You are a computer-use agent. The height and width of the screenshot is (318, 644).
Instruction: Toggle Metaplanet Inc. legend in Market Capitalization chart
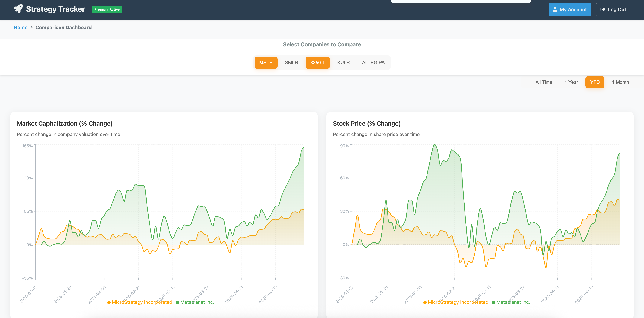point(195,302)
